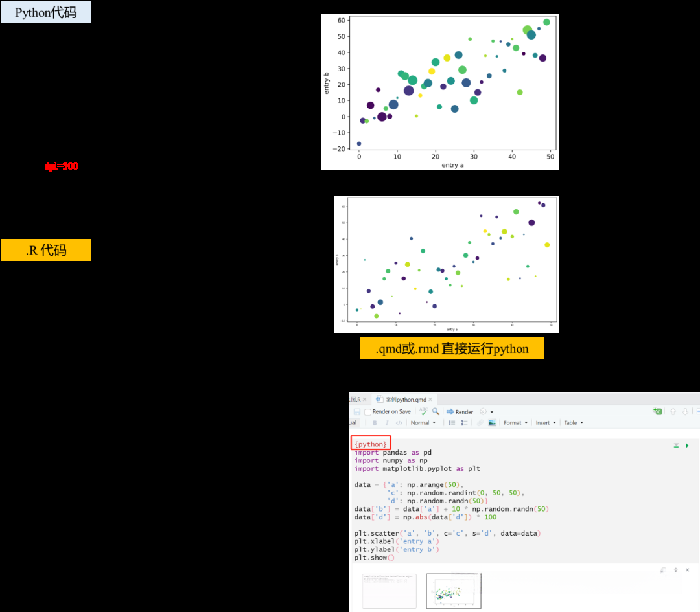Click the np.abs(data['d']) code line
Image resolution: width=700 pixels, height=612 pixels.
click(x=425, y=517)
